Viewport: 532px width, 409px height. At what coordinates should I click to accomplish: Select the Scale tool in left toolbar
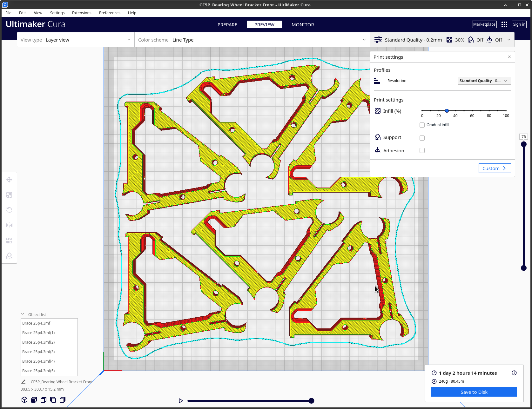click(9, 195)
